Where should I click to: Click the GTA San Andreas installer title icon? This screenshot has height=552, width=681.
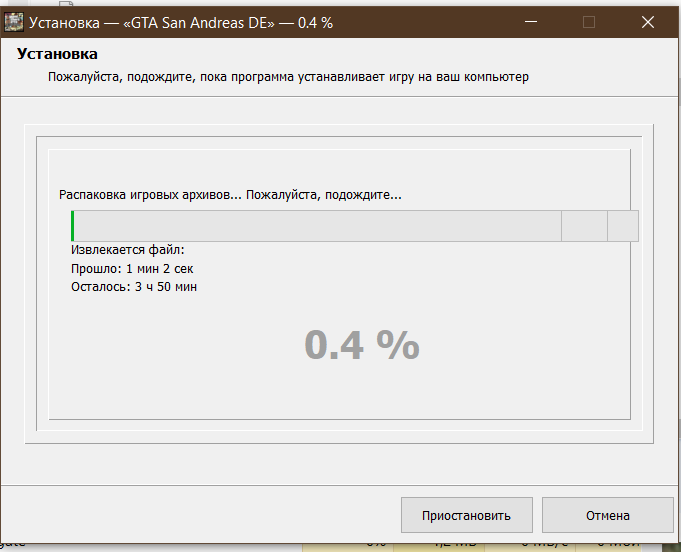[x=13, y=22]
